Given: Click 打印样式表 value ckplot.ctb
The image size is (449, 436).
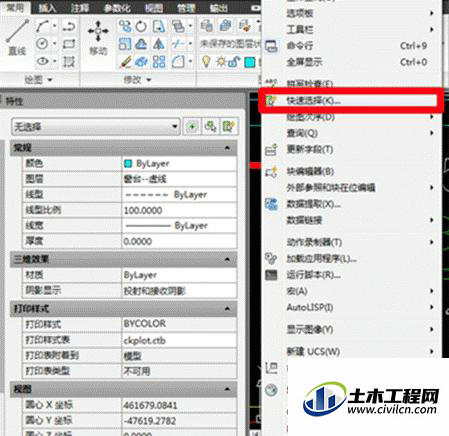Looking at the screenshot, I should tap(179, 340).
